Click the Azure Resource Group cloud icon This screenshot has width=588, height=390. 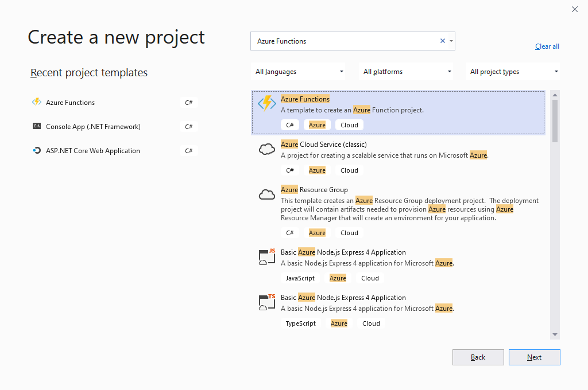click(266, 194)
